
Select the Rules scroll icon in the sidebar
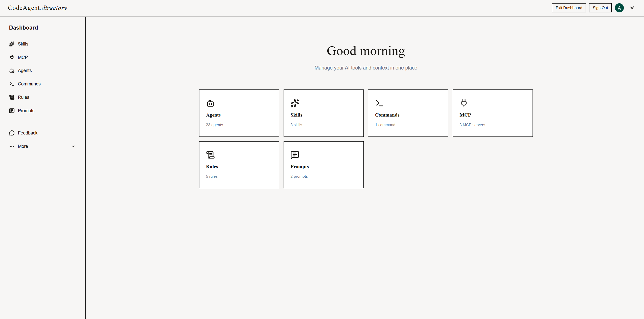12,97
